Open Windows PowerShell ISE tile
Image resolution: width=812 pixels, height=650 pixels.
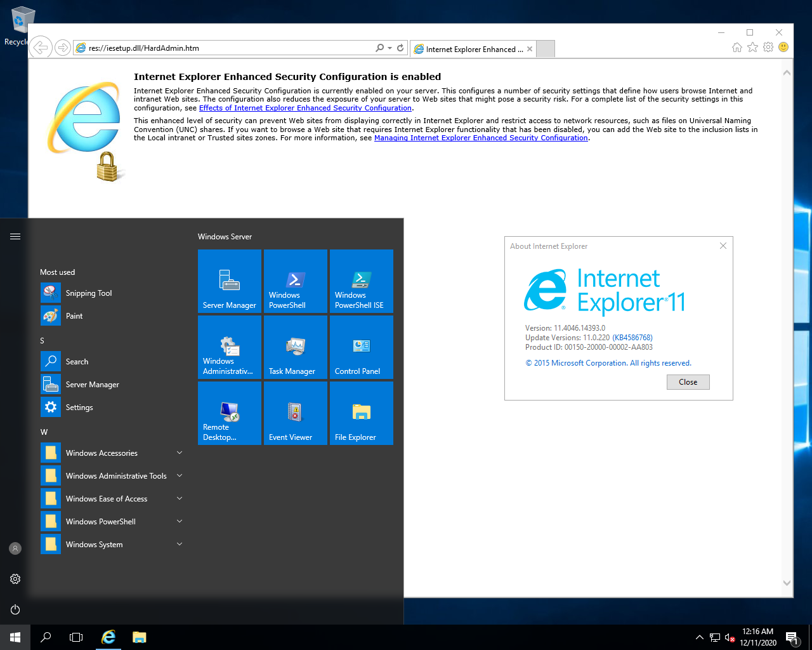click(x=362, y=281)
